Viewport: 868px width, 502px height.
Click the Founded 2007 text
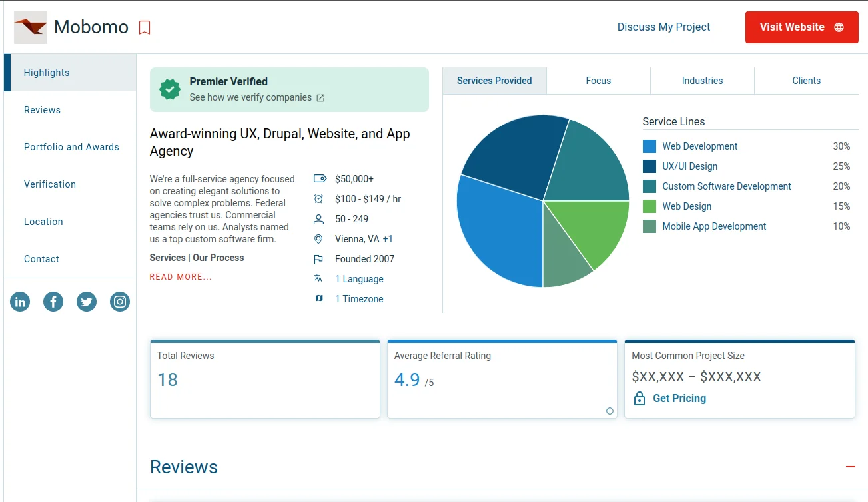(364, 259)
